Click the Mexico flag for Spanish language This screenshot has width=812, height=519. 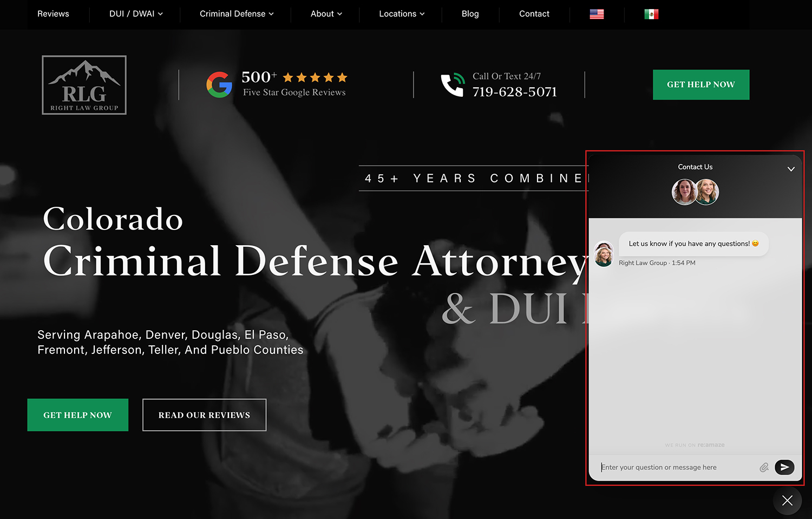tap(651, 14)
